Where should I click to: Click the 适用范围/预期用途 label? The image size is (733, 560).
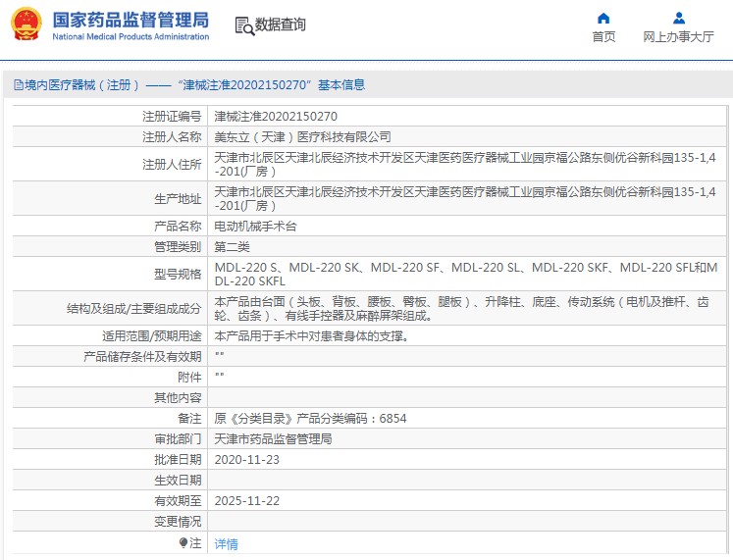pos(151,335)
